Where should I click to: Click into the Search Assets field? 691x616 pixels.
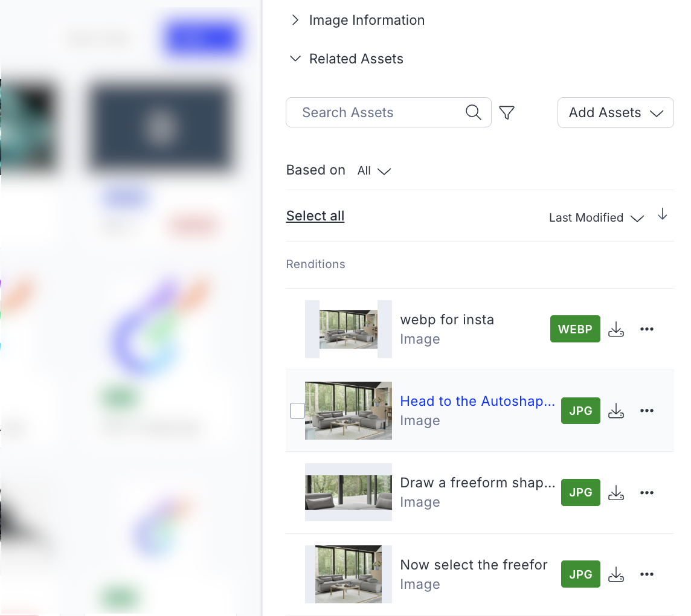point(374,112)
